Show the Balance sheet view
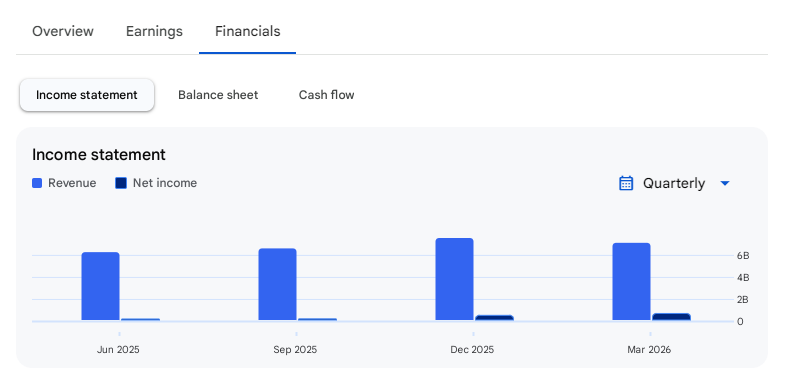Image resolution: width=788 pixels, height=386 pixels. click(218, 95)
